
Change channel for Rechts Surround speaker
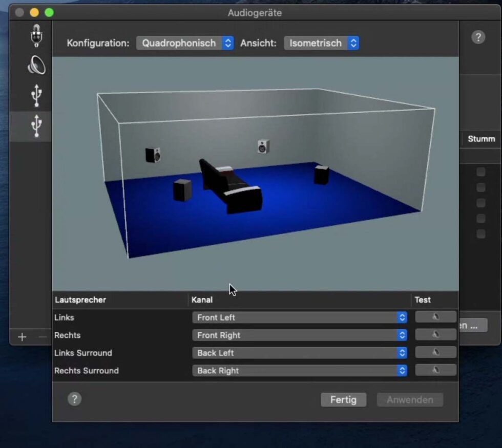[x=300, y=371]
